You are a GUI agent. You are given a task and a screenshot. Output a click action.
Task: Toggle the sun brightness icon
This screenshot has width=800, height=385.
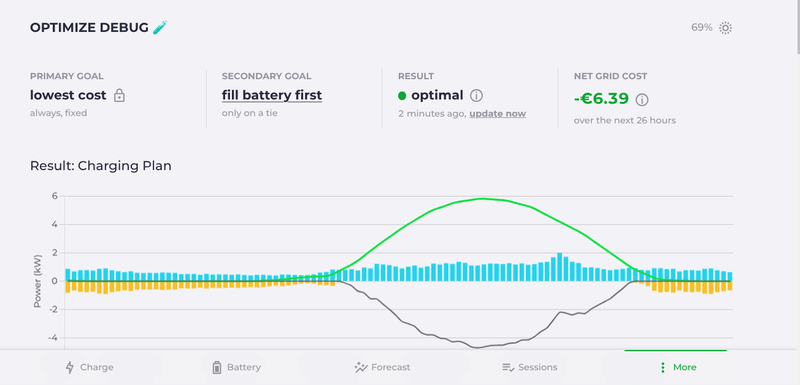pos(725,28)
